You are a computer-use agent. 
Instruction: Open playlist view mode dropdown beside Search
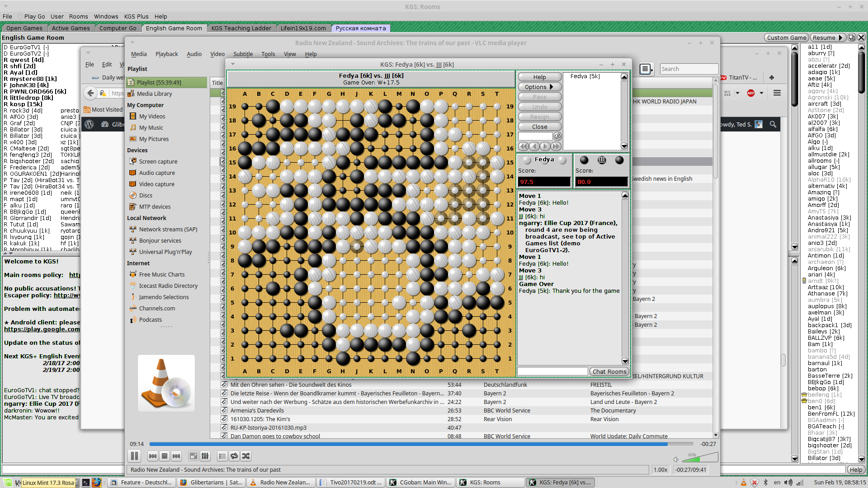(x=646, y=69)
